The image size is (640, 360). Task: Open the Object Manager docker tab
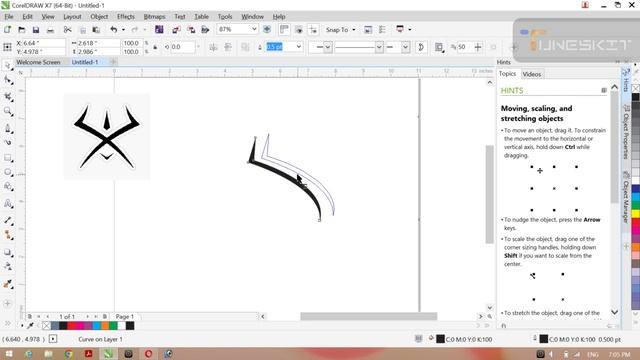(x=625, y=198)
